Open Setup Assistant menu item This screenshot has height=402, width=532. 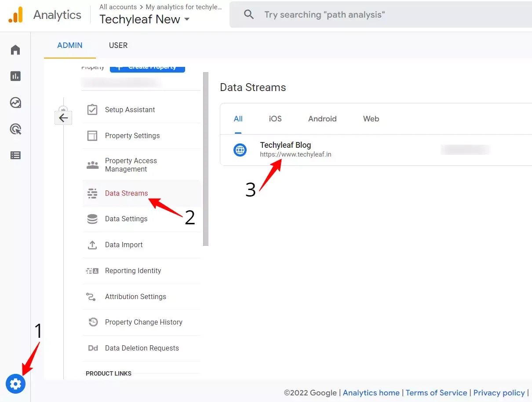tap(141, 110)
